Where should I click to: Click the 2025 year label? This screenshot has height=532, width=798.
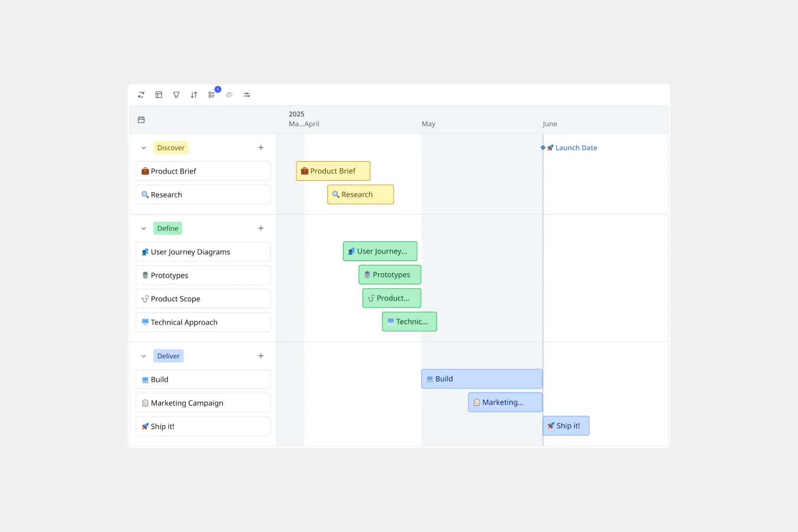click(296, 114)
